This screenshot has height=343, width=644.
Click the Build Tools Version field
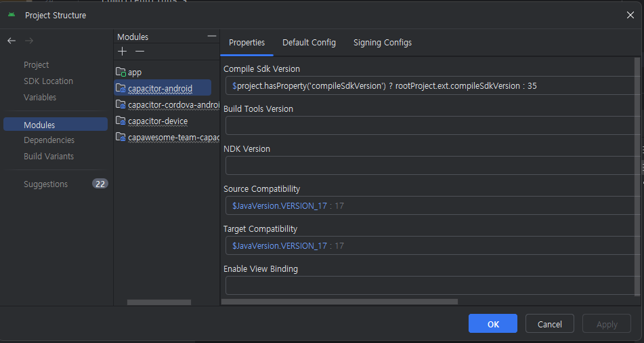pyautogui.click(x=433, y=125)
